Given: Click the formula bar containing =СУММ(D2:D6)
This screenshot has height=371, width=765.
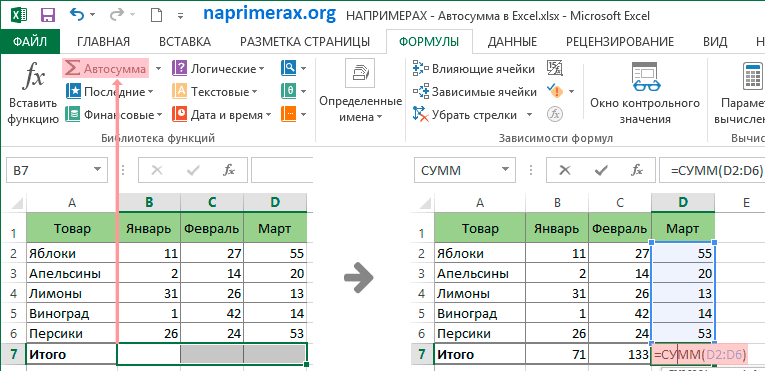Looking at the screenshot, I should point(711,170).
